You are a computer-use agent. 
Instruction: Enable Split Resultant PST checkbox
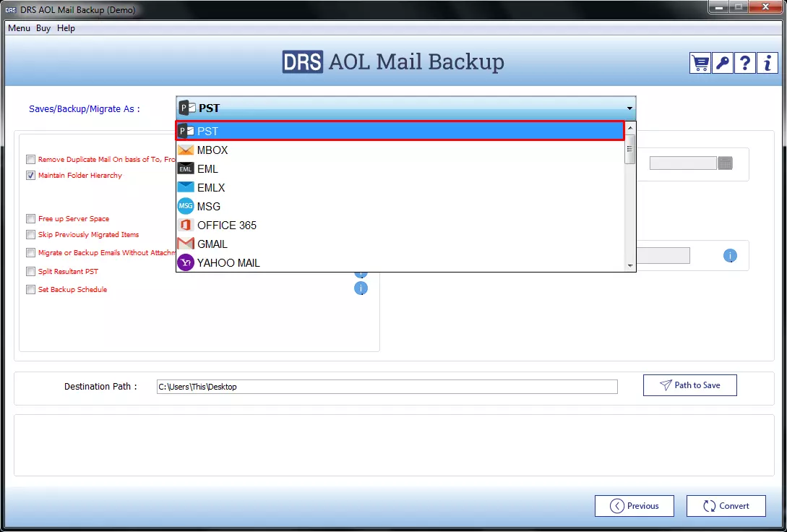pyautogui.click(x=30, y=272)
